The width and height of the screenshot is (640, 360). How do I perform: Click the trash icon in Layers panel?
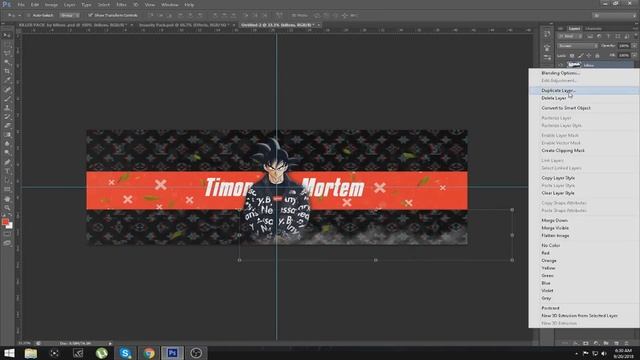pos(627,343)
